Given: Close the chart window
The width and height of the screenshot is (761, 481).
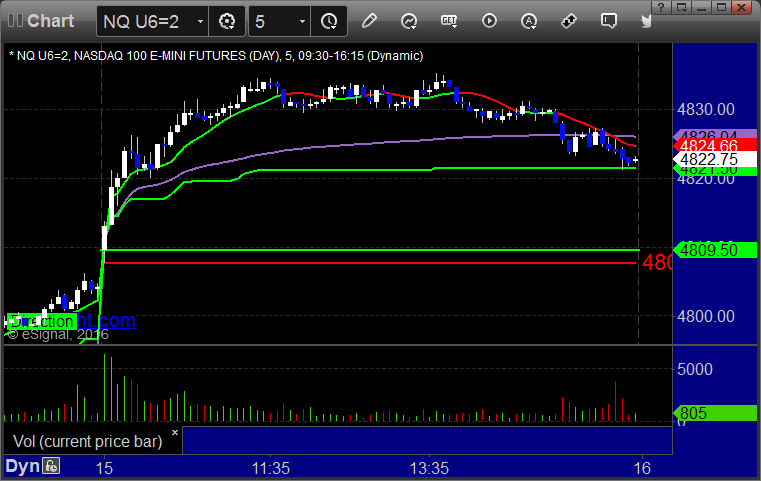Looking at the screenshot, I should (742, 7).
